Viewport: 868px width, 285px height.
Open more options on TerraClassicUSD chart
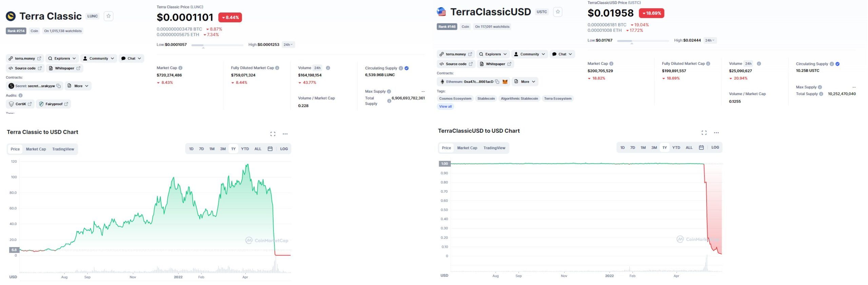(x=716, y=133)
